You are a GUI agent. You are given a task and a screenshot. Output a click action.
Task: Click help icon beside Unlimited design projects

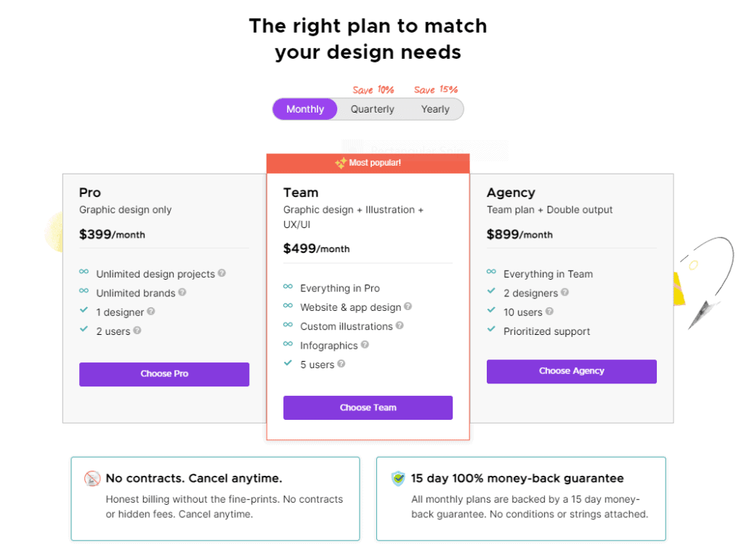point(222,273)
